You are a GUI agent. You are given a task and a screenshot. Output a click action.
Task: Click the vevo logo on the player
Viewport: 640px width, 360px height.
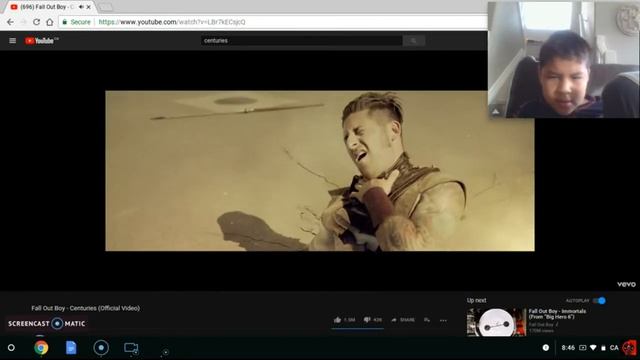(626, 284)
